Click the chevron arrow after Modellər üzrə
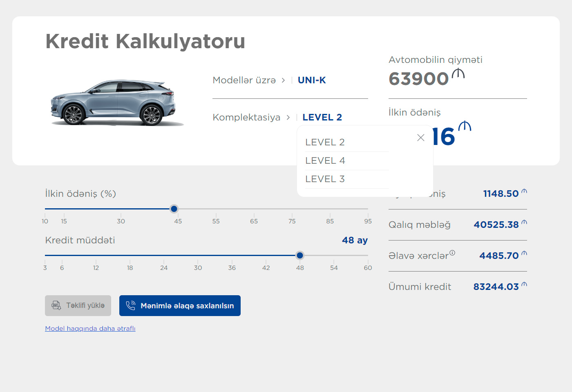The height and width of the screenshot is (392, 572). (x=283, y=80)
